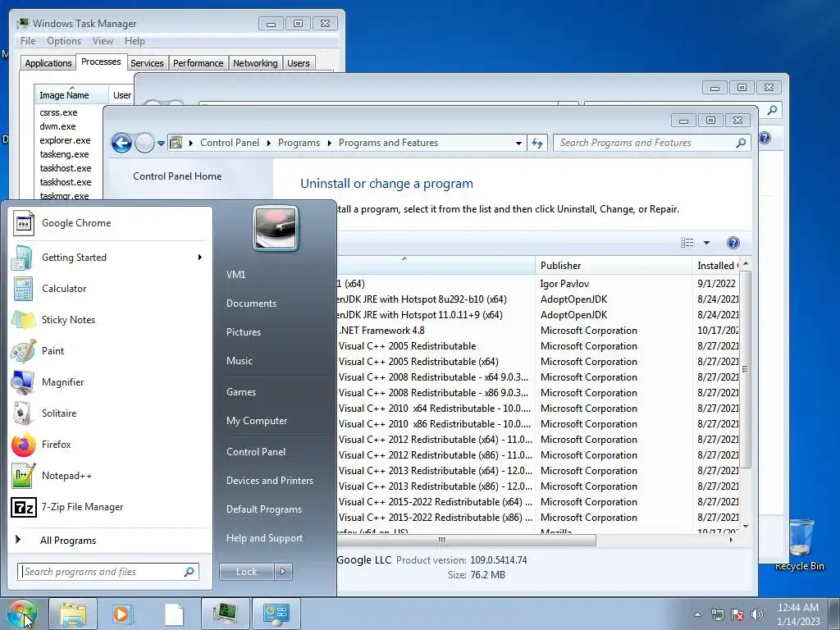This screenshot has height=630, width=840.
Task: Click horizontal scrollbar thumb in programs list
Action: coord(465,540)
